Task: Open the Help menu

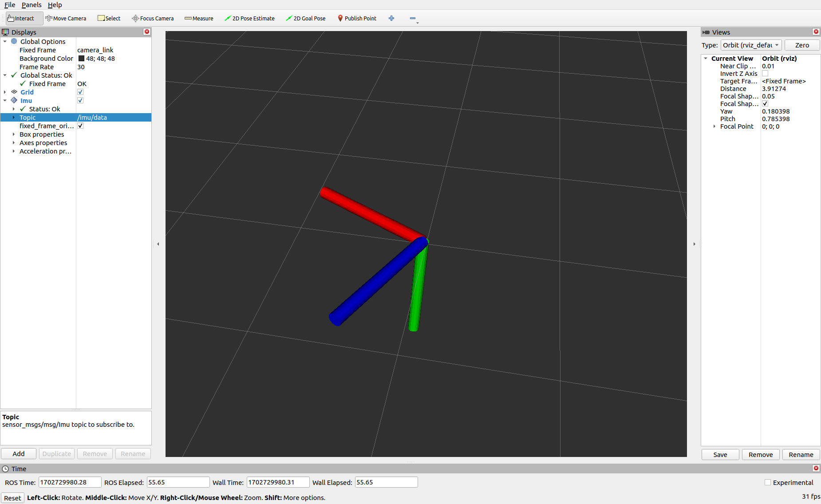Action: (x=55, y=5)
